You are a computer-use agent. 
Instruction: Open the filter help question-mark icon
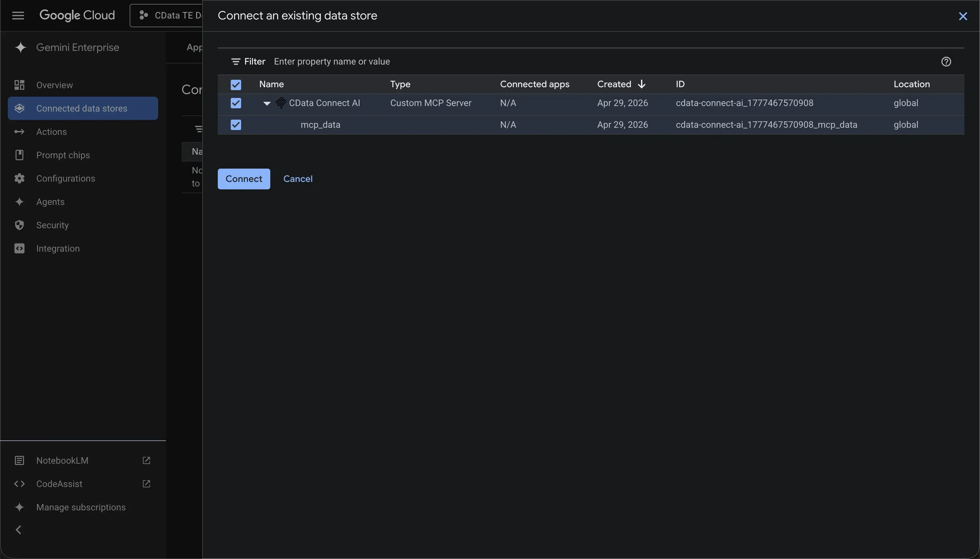946,61
